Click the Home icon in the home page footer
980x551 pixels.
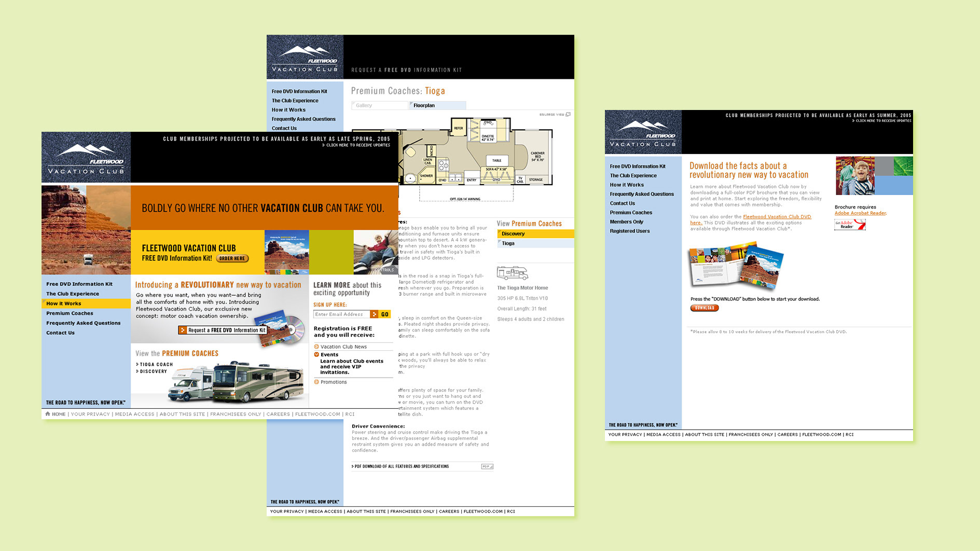click(x=48, y=414)
